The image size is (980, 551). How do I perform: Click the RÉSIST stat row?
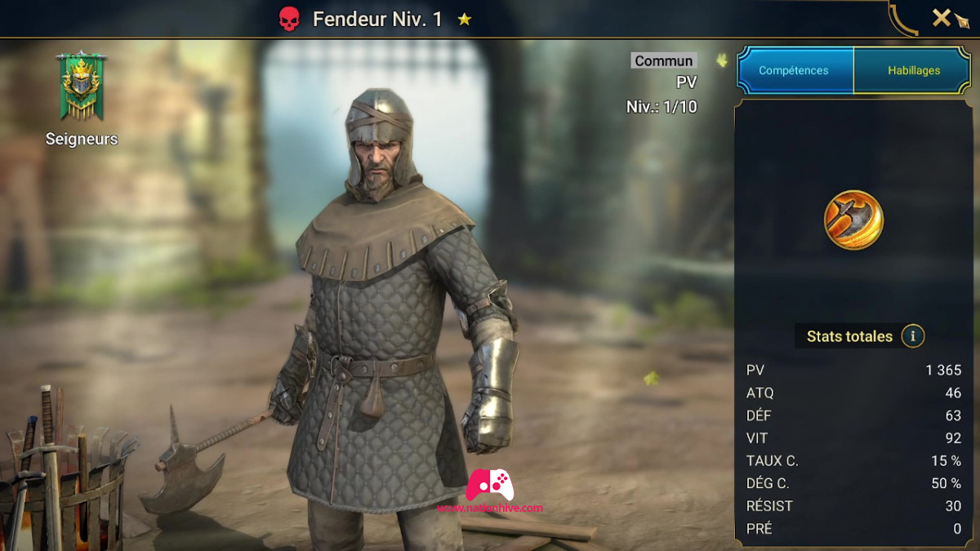point(854,506)
